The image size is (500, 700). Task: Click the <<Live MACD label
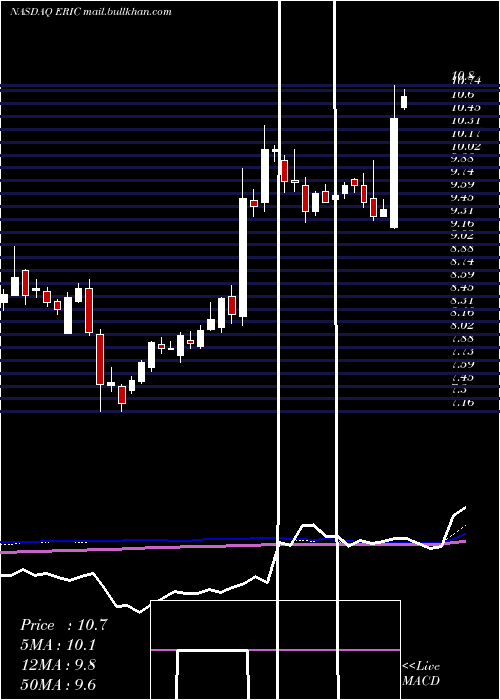tap(421, 674)
